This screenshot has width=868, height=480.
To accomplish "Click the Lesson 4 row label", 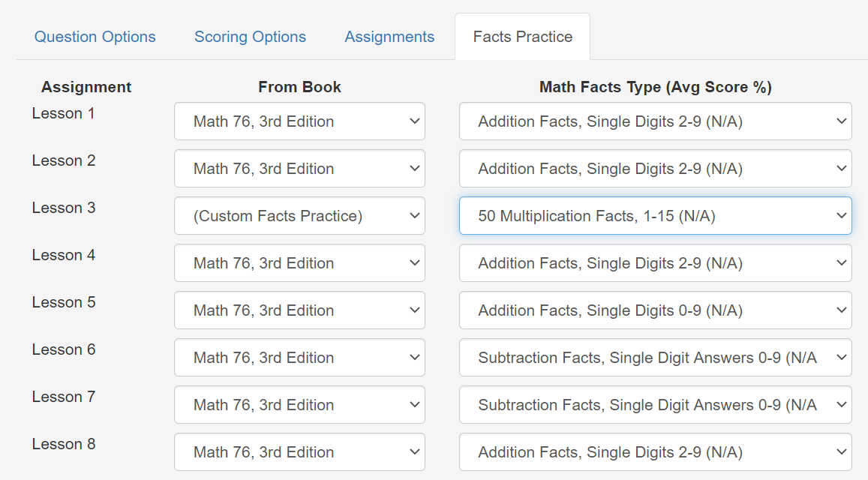I will pyautogui.click(x=64, y=255).
